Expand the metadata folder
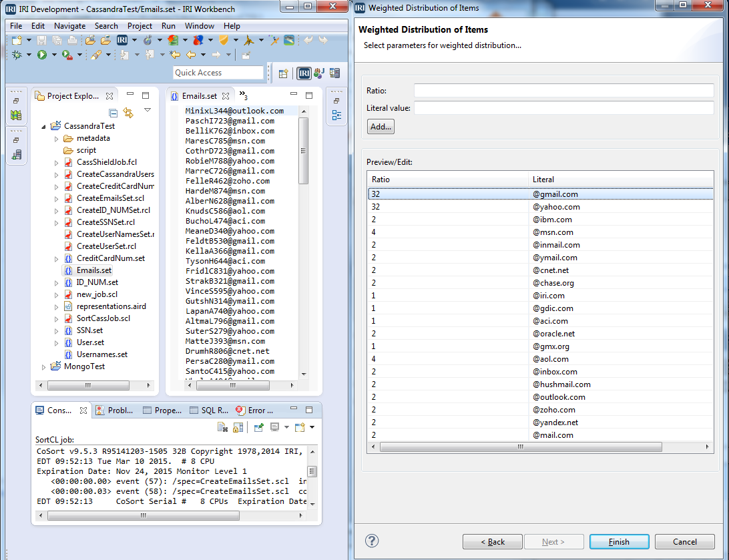 [x=56, y=138]
